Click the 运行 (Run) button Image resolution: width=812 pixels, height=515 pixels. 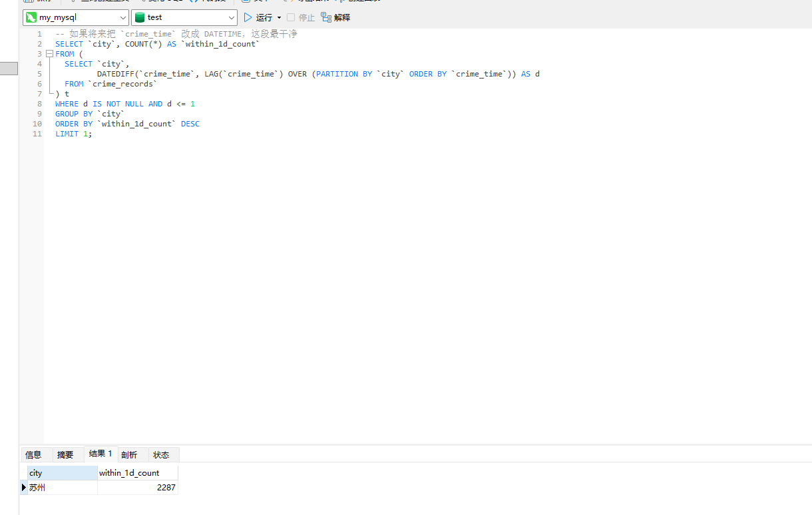pyautogui.click(x=258, y=17)
